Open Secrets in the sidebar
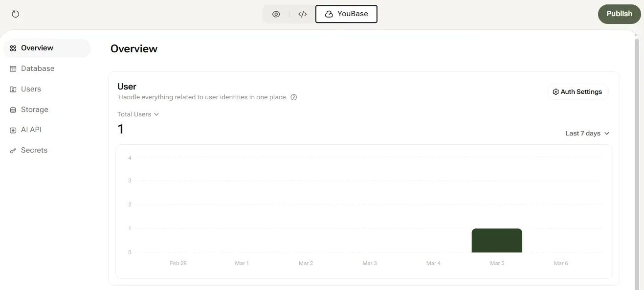 click(x=47, y=150)
